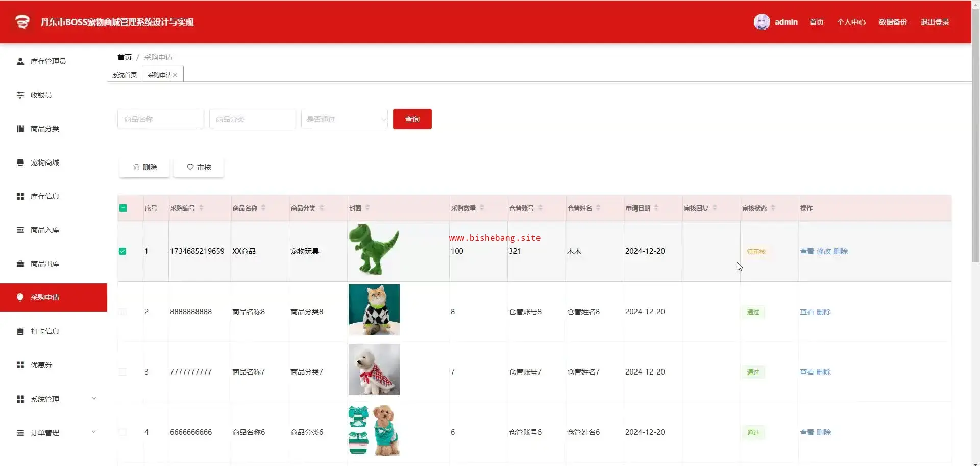980x466 pixels.
Task: Click 删除 link for row 商品名称8
Action: click(x=824, y=312)
